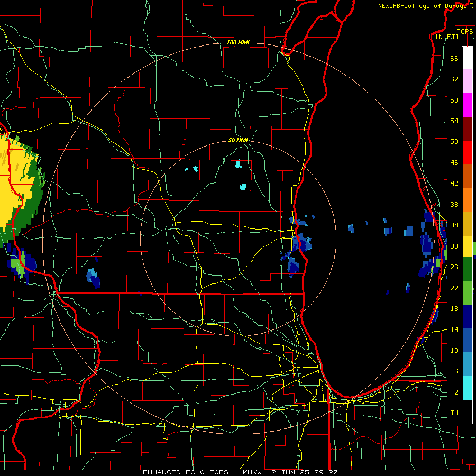Viewport: 476px width, 476px height.
Task: Click the navy echo on east lakeshore
Action: [x=426, y=244]
